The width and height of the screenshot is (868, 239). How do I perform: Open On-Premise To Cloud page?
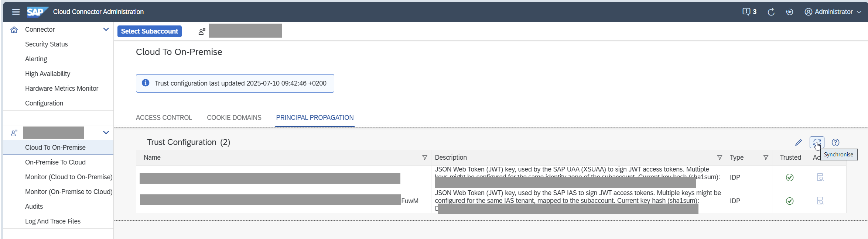pyautogui.click(x=55, y=162)
